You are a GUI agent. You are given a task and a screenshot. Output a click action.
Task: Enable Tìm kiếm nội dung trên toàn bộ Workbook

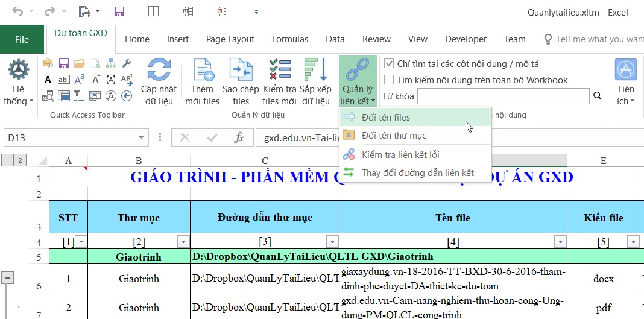point(389,80)
